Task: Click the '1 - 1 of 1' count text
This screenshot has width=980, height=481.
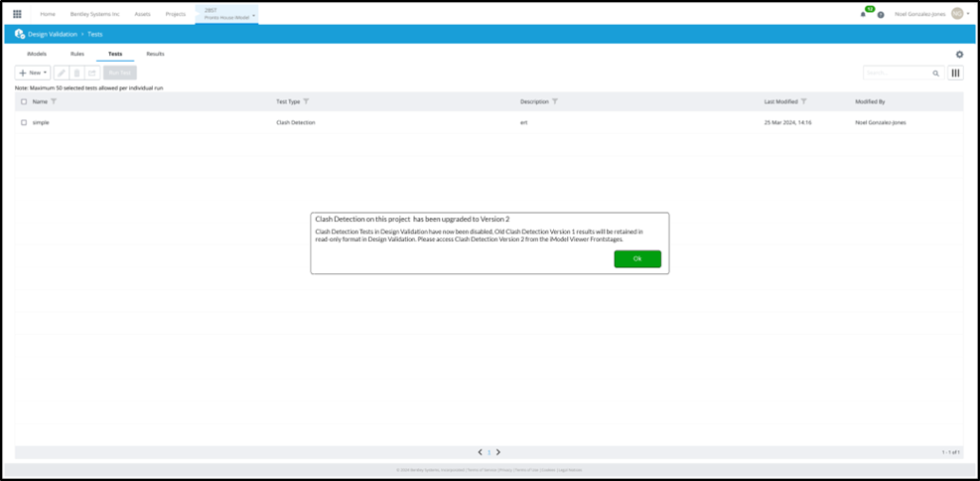Action: pyautogui.click(x=950, y=451)
